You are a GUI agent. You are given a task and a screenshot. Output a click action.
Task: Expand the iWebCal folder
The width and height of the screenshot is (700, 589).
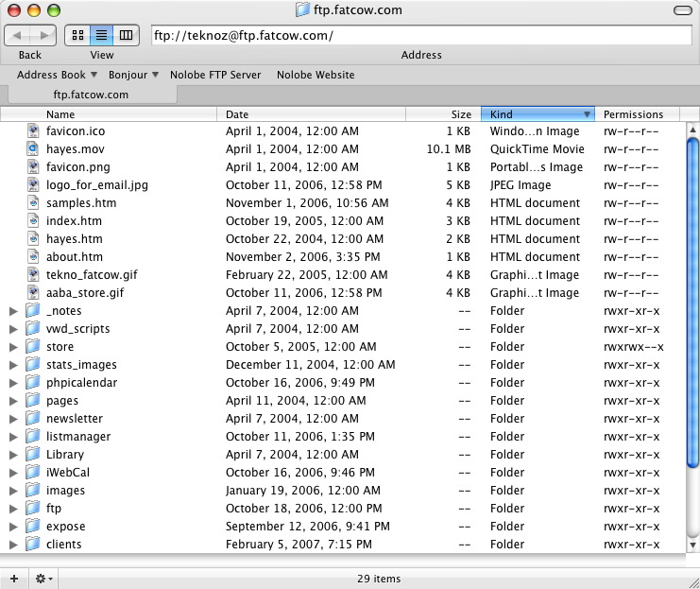click(x=13, y=473)
